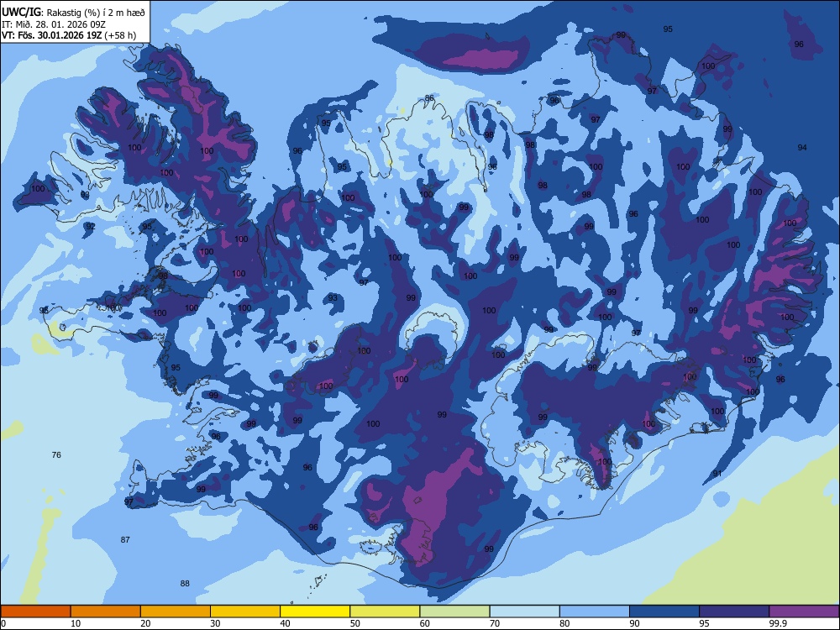This screenshot has height=630, width=840.
Task: Click the 90-95 dark blue legend swatch
Action: 664,612
